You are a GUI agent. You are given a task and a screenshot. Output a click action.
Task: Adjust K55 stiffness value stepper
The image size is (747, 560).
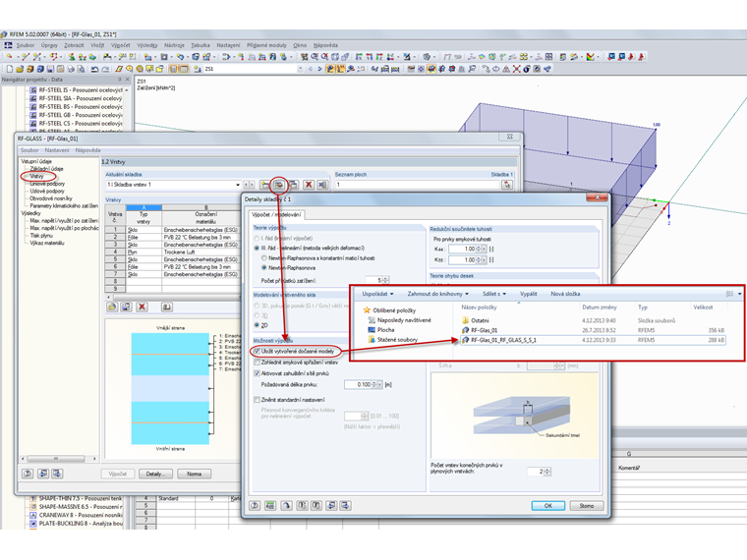[479, 260]
